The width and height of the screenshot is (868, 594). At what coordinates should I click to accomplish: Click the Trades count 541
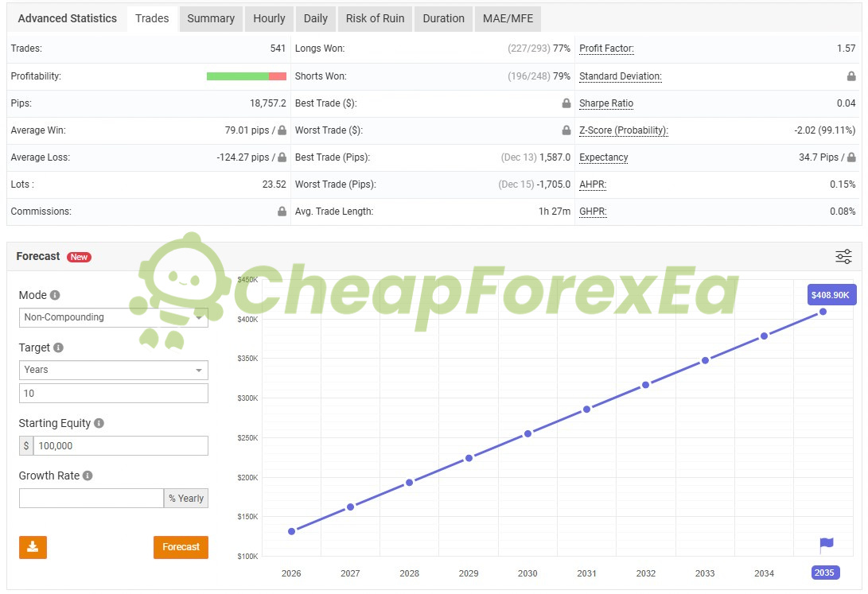(x=278, y=49)
